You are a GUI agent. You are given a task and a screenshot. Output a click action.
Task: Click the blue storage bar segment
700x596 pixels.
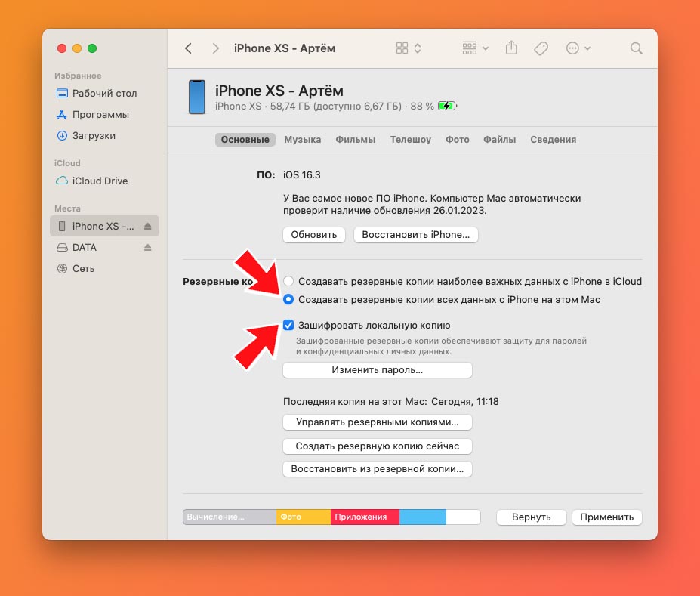pos(422,517)
